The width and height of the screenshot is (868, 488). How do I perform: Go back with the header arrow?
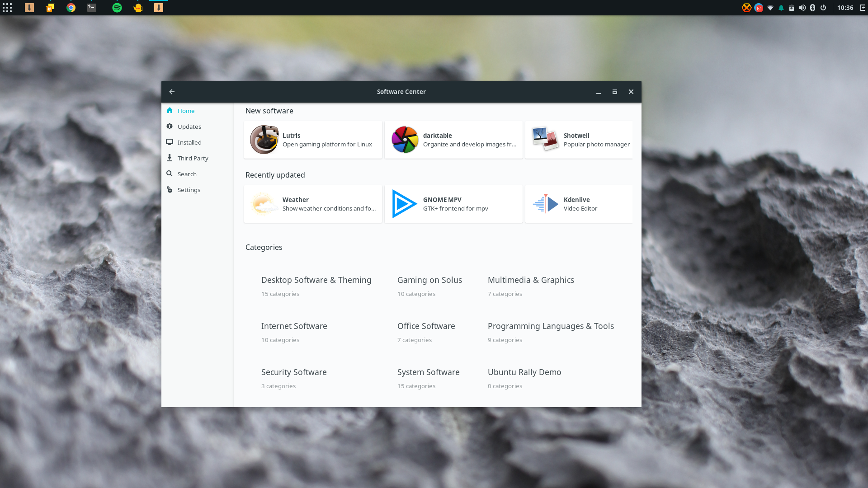(x=172, y=92)
